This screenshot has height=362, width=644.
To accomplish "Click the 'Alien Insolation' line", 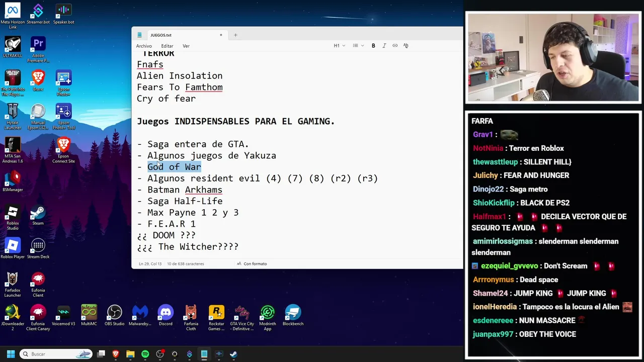I will [180, 76].
